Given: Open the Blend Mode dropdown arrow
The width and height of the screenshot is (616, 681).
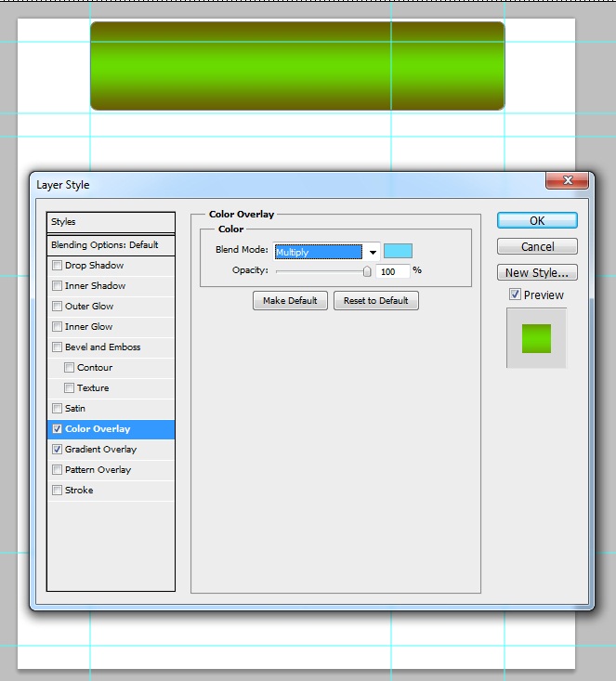Looking at the screenshot, I should coord(373,252).
